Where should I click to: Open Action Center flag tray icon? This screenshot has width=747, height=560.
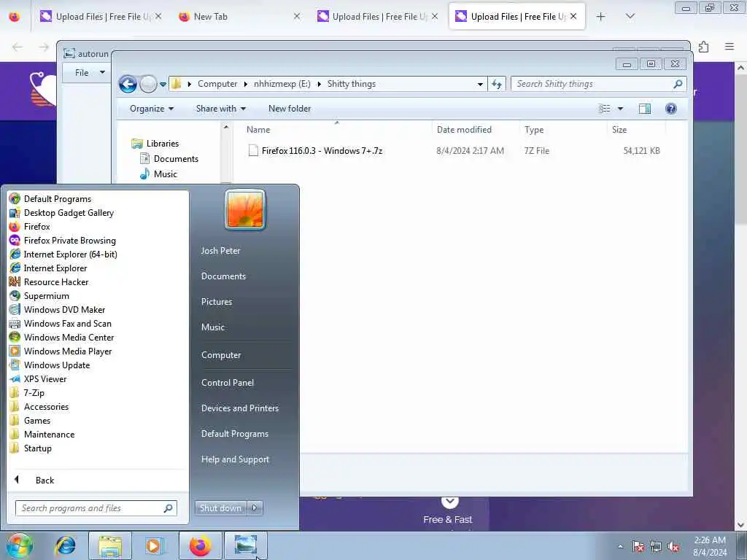click(638, 546)
